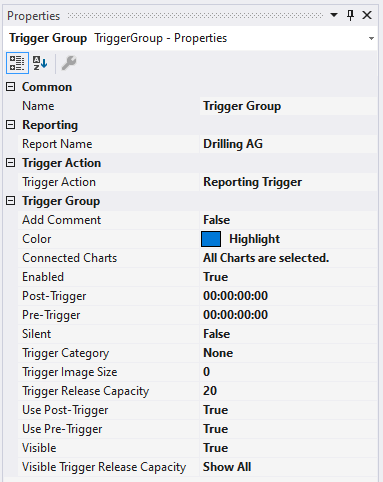The width and height of the screenshot is (383, 482).
Task: Open the Trigger Group object selector dropdown
Action: click(371, 39)
